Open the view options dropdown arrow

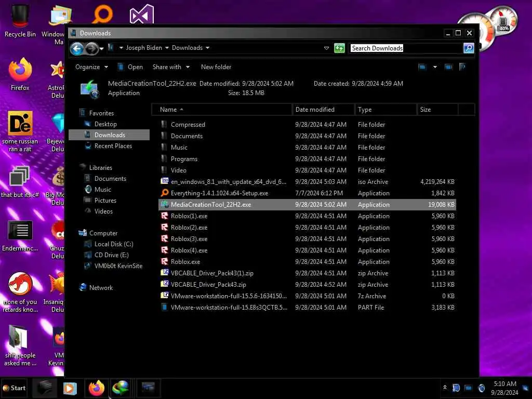pos(435,67)
